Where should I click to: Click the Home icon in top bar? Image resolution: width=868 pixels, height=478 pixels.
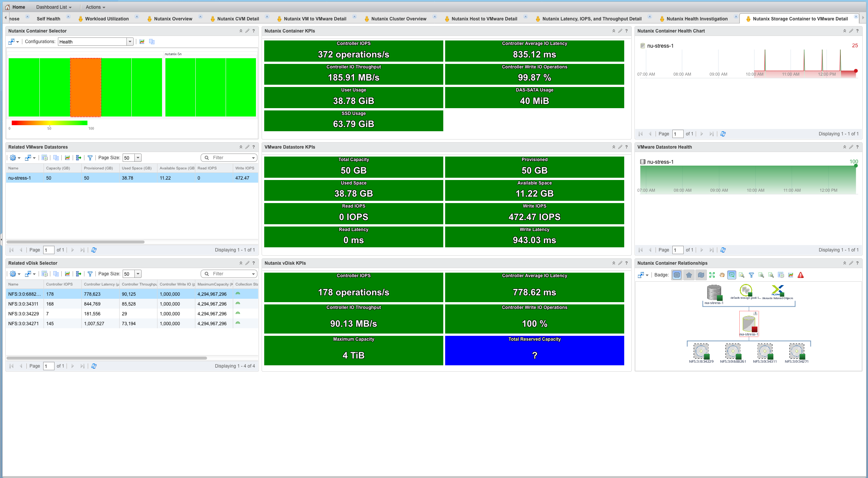[7, 7]
